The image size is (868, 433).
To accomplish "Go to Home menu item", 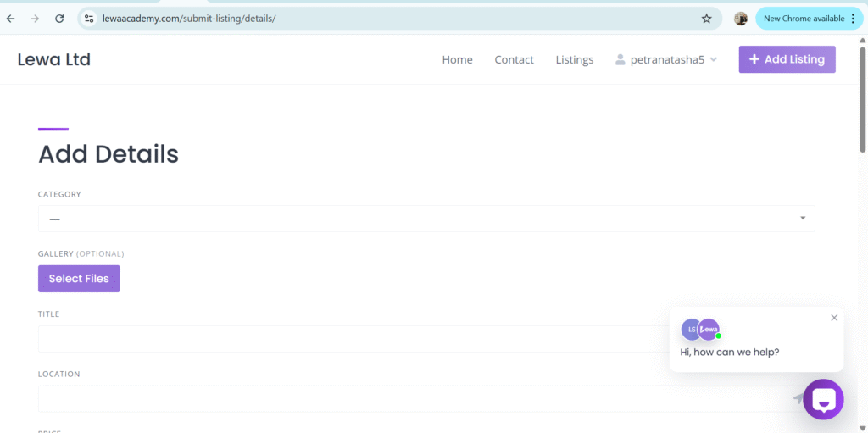I will point(457,60).
